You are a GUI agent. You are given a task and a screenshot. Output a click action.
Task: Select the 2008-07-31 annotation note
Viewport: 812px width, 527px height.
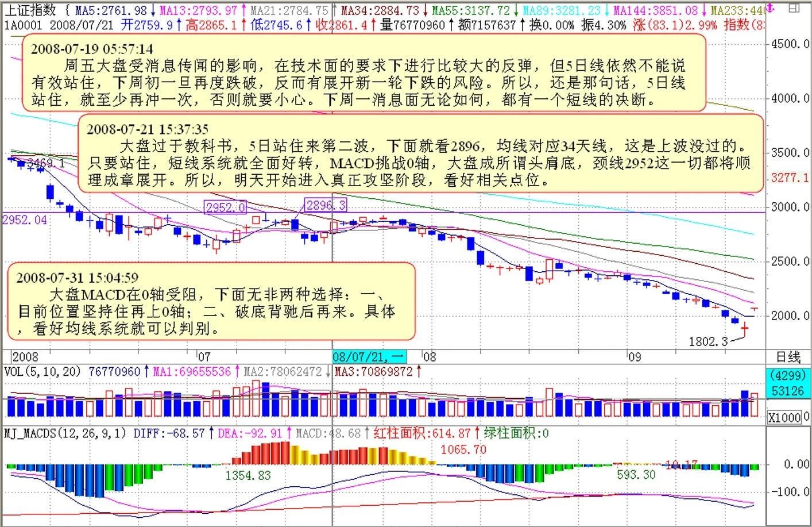pos(211,302)
